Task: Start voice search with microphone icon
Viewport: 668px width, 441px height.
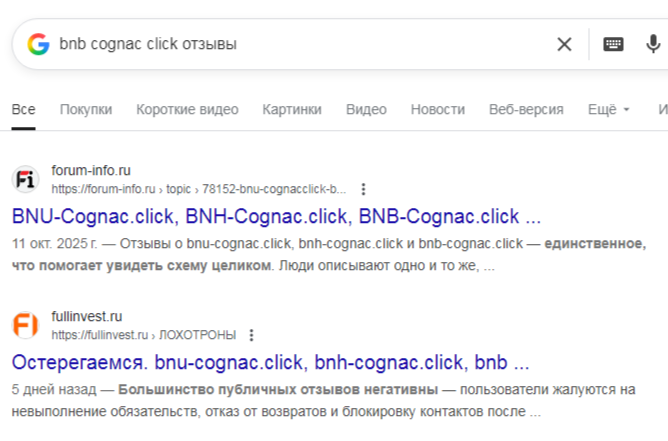Action: (x=653, y=44)
